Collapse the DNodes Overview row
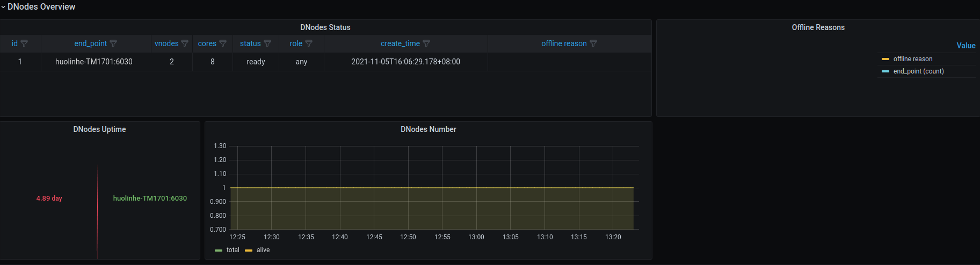Viewport: 980px width, 265px height. [x=38, y=7]
